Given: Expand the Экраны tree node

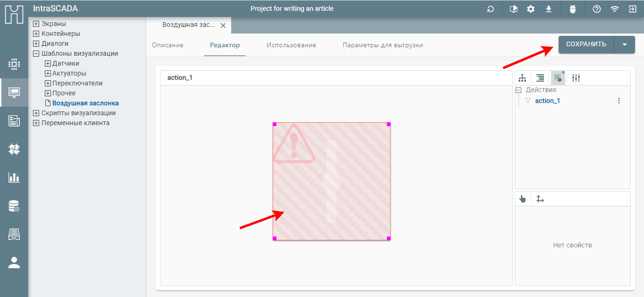Looking at the screenshot, I should pyautogui.click(x=36, y=24).
